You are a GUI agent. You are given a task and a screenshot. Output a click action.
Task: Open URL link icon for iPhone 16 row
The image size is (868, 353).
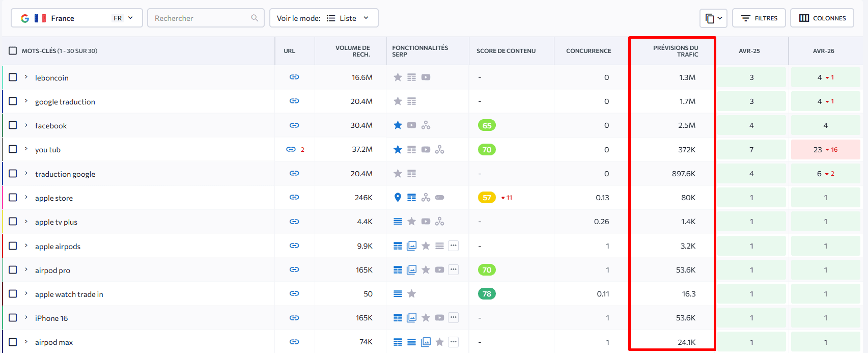tap(294, 318)
